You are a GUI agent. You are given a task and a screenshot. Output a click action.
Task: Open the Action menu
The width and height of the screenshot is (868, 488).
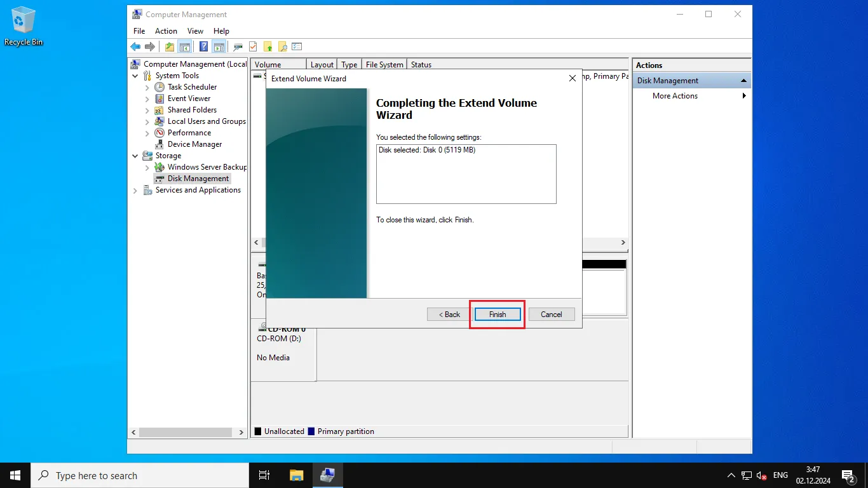(166, 31)
